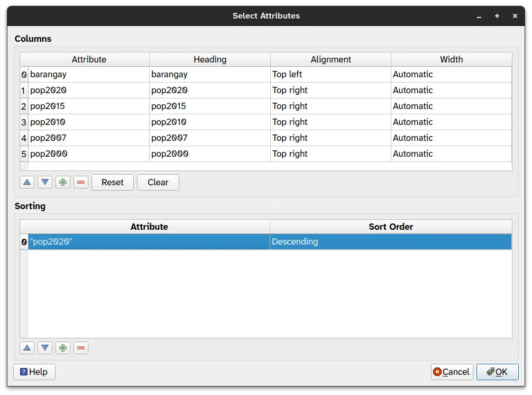This screenshot has height=395, width=532.
Task: Add a new column with green plus
Action: [63, 182]
